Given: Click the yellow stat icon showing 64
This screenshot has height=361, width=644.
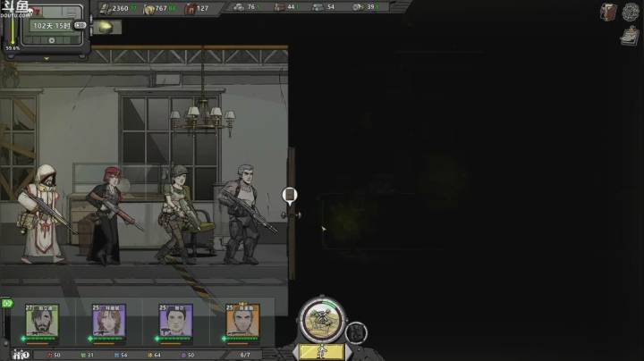Looking at the screenshot, I should click(x=150, y=356).
